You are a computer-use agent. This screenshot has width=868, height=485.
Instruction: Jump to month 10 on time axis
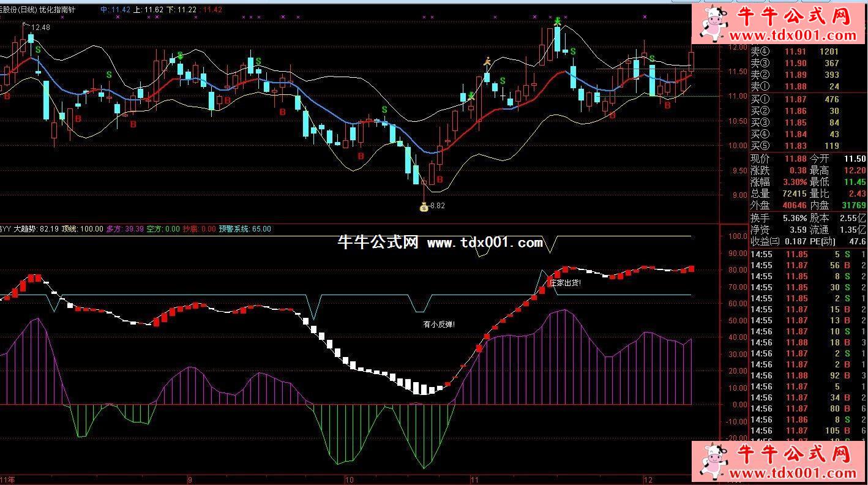pyautogui.click(x=349, y=479)
